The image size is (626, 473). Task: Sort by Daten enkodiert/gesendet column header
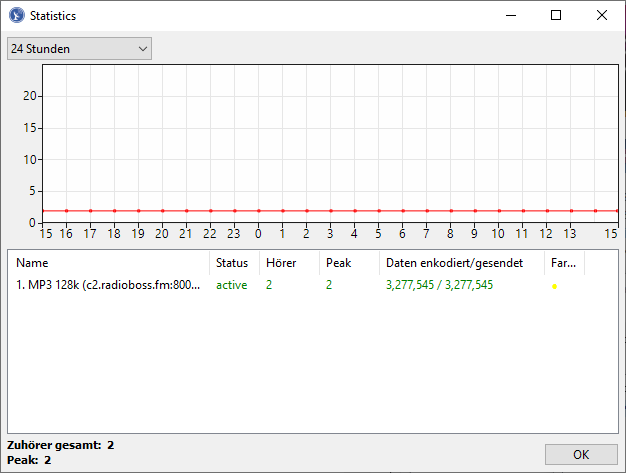click(462, 263)
